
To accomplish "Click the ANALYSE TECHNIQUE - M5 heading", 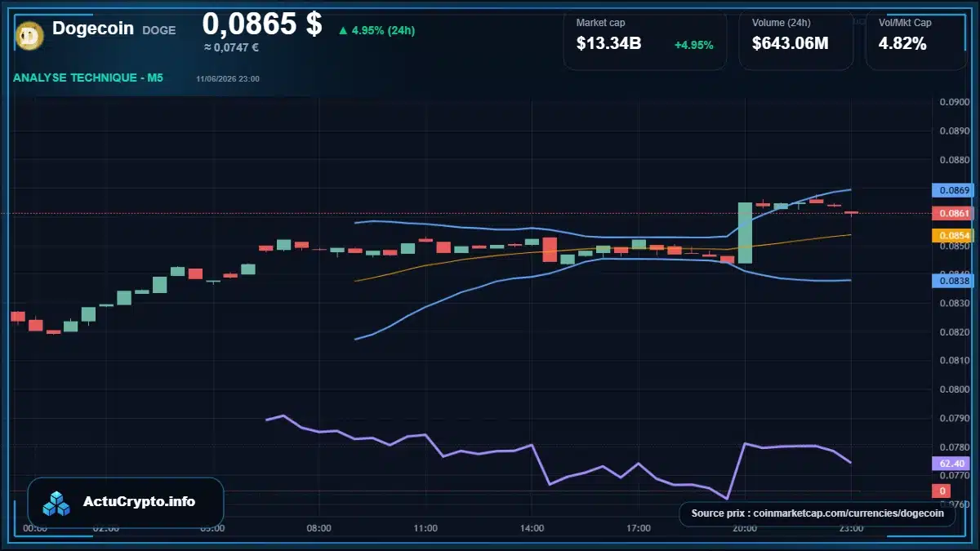I will click(x=88, y=78).
